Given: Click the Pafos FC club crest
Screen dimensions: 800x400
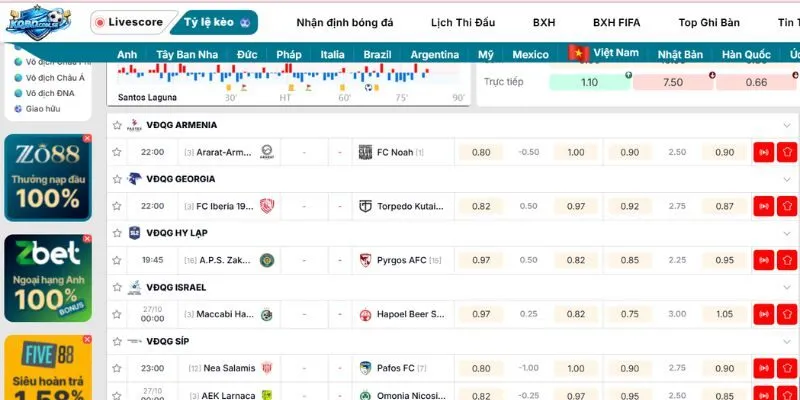Looking at the screenshot, I should pyautogui.click(x=365, y=368).
